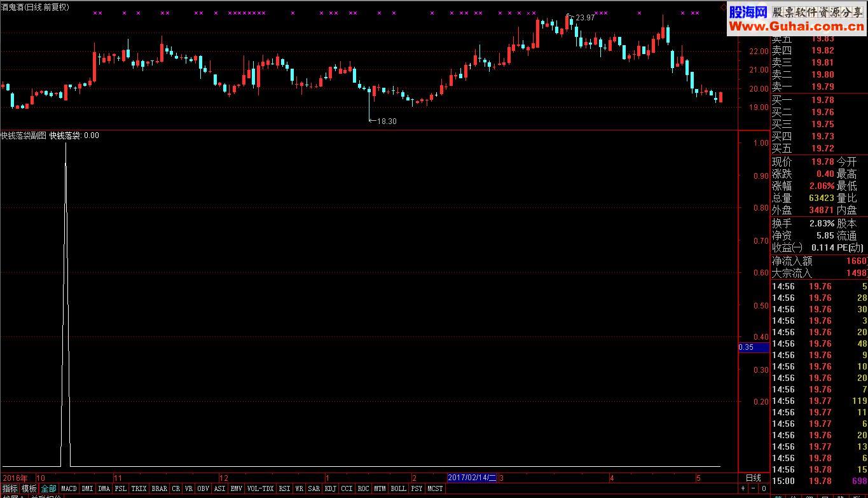Screen dimensions: 868x498
Task: Switch sub-chart to DMI indicator
Action: pyautogui.click(x=87, y=488)
